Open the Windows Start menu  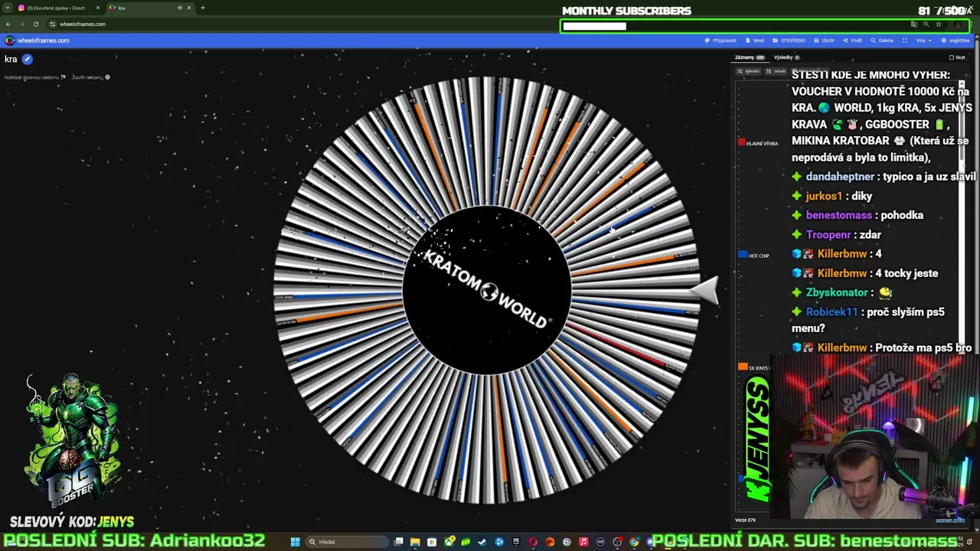[x=295, y=542]
